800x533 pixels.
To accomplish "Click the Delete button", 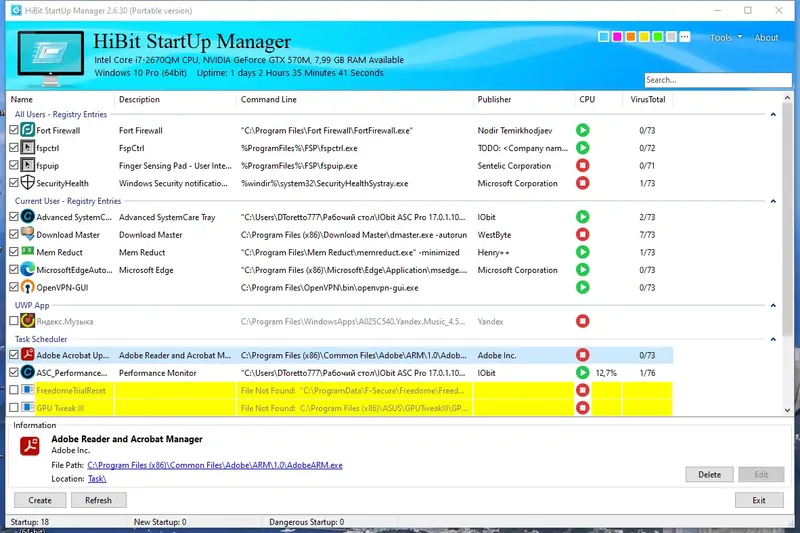I will (709, 474).
